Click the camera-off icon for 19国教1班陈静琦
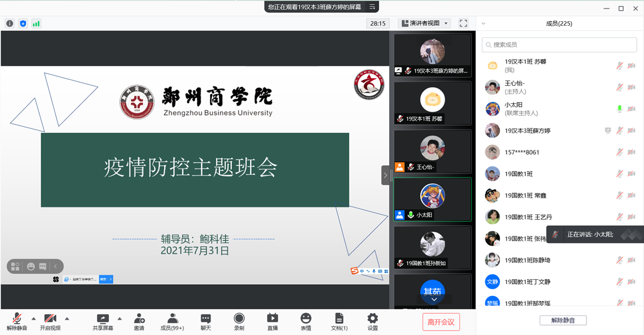Image resolution: width=644 pixels, height=335 pixels. tap(632, 260)
